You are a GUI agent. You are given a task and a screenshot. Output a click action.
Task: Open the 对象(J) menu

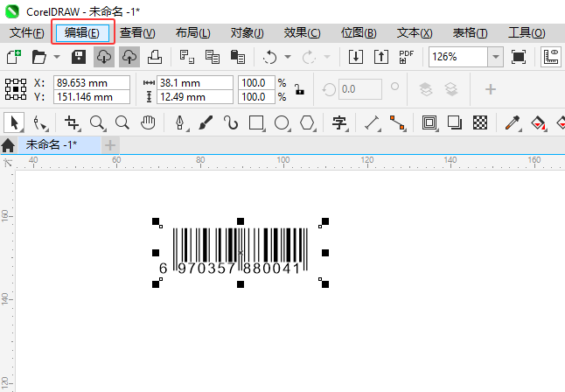pos(248,33)
